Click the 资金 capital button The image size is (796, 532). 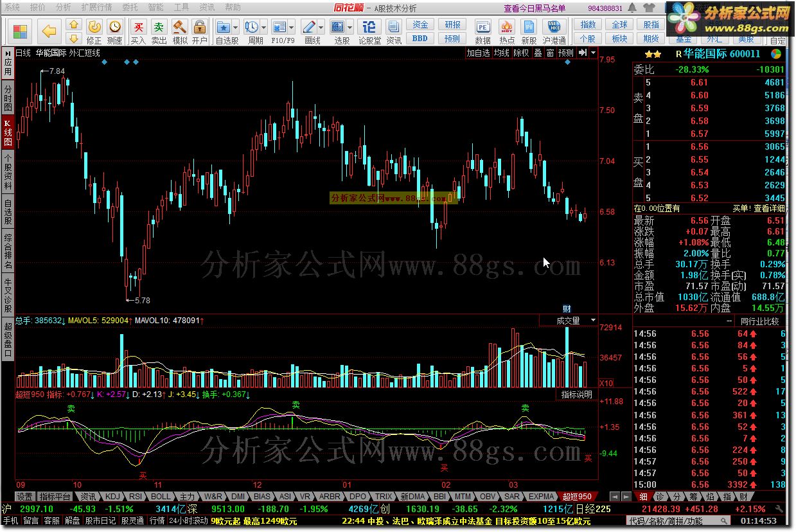(x=420, y=24)
